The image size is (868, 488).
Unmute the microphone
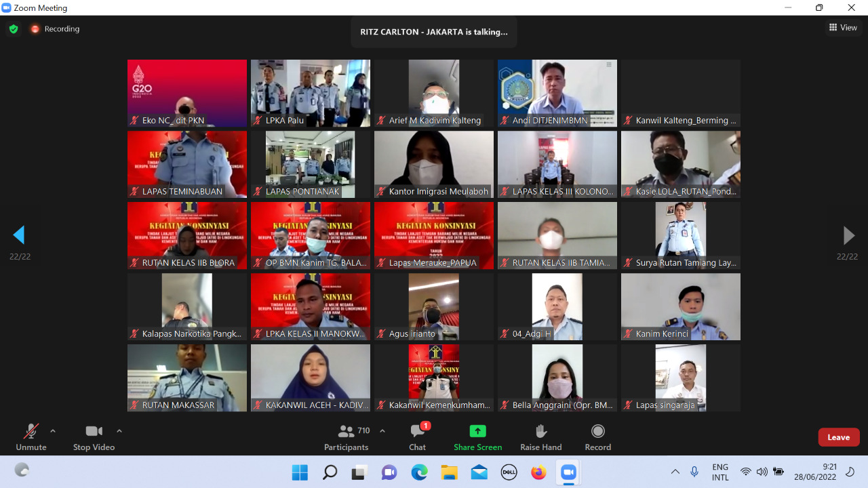click(x=31, y=436)
